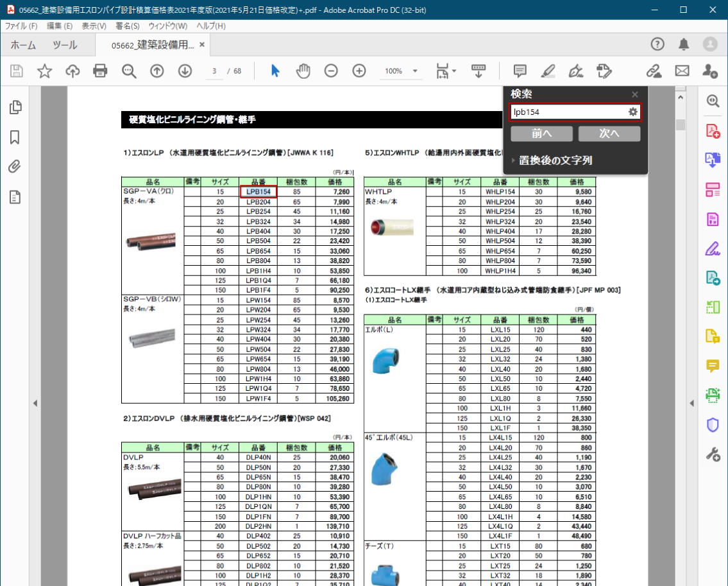Share a link to the file
The height and width of the screenshot is (586, 728).
click(x=654, y=71)
